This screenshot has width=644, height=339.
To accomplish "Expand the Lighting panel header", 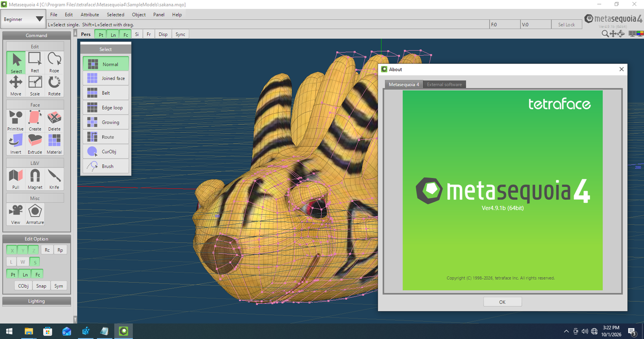I will (36, 301).
